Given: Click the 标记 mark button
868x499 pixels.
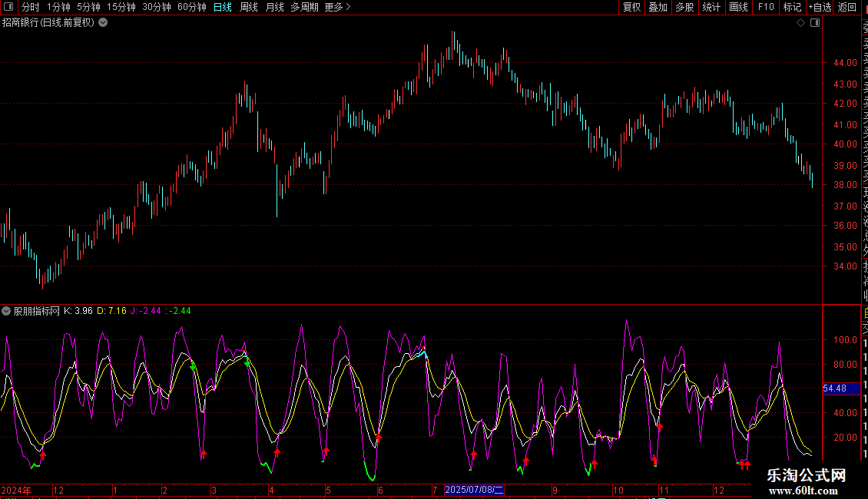Looking at the screenshot, I should pyautogui.click(x=792, y=7).
